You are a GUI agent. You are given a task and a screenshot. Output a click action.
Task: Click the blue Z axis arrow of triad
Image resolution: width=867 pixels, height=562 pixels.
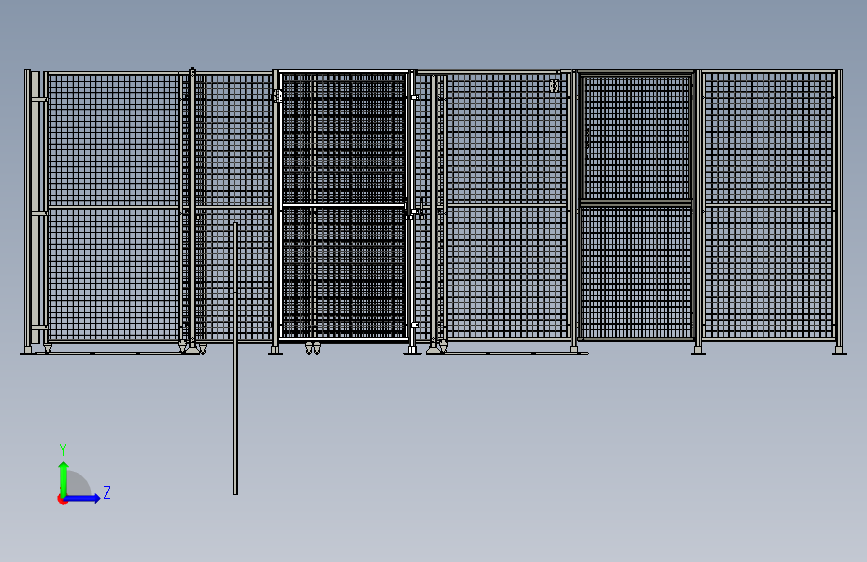[x=83, y=498]
